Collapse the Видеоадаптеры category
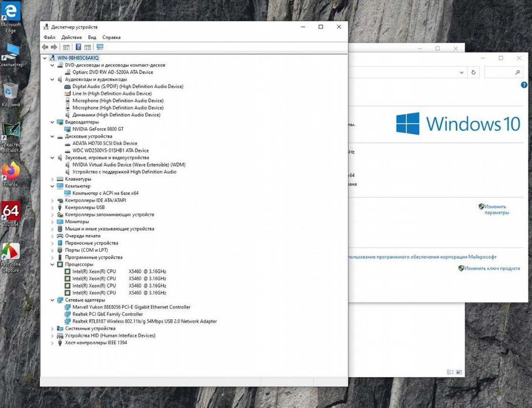This screenshot has width=532, height=408. click(52, 122)
